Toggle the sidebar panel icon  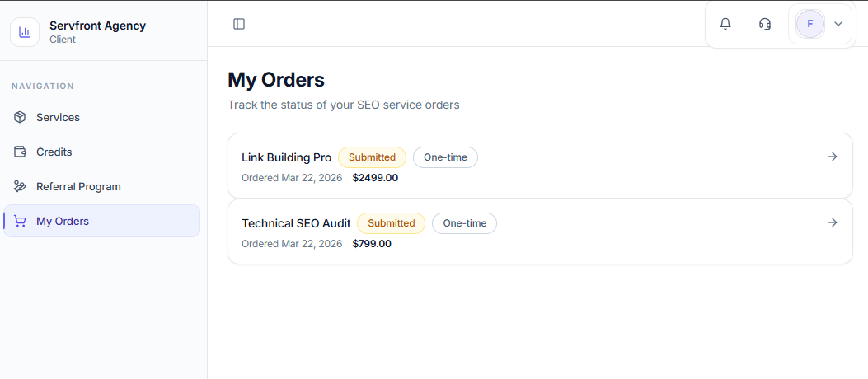coord(239,24)
